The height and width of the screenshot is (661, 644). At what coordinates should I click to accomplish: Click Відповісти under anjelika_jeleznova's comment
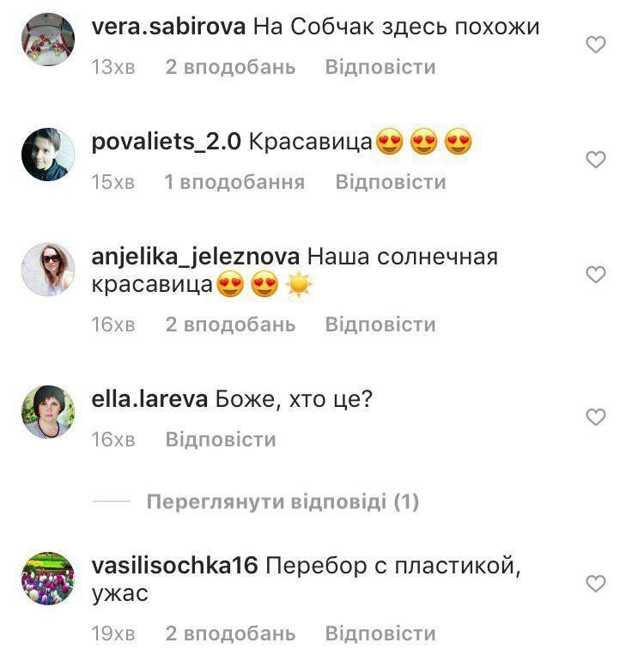click(x=380, y=324)
